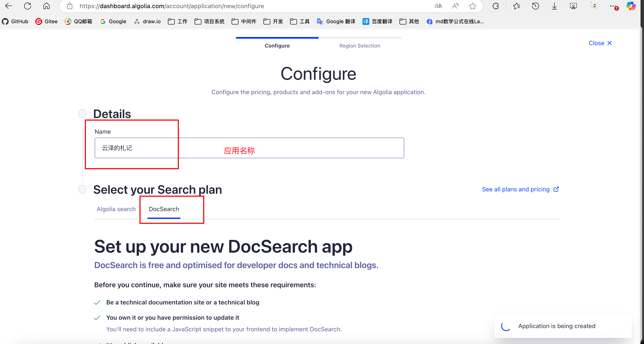Open Copilot sidebar icon

pyautogui.click(x=631, y=6)
